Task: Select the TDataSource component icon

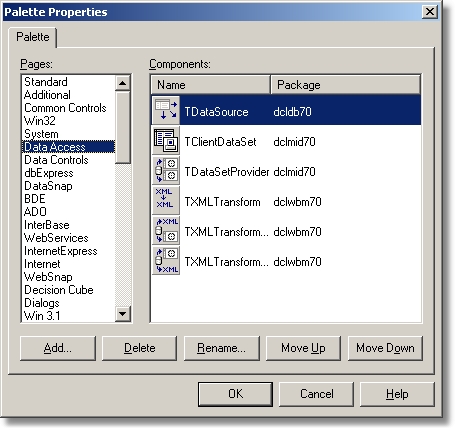Action: point(166,110)
